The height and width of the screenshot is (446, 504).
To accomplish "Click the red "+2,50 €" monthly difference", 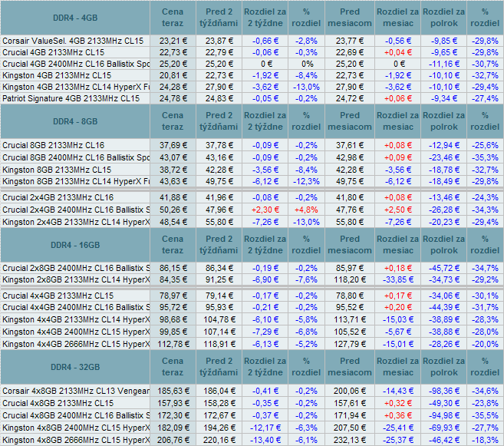I will coord(398,210).
